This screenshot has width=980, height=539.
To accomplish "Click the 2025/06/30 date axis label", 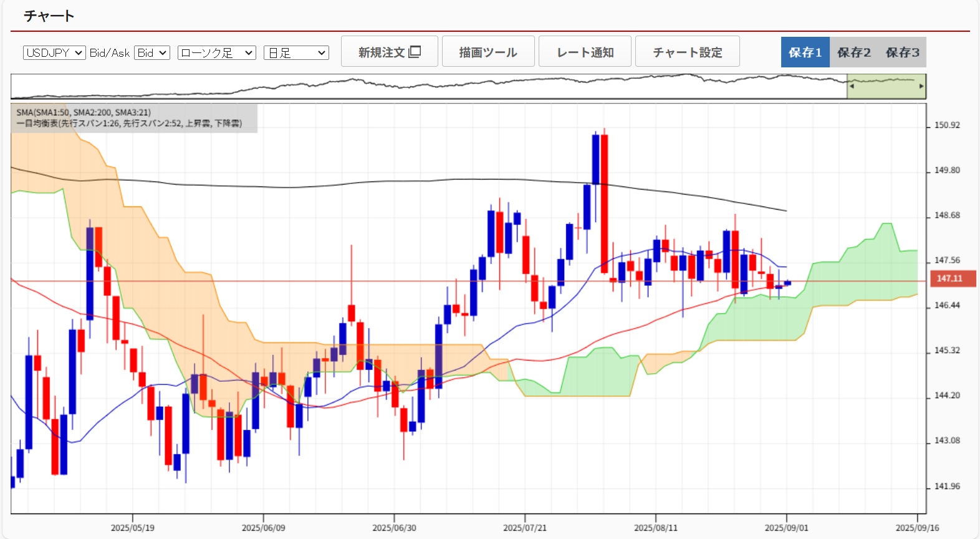I will point(394,528).
